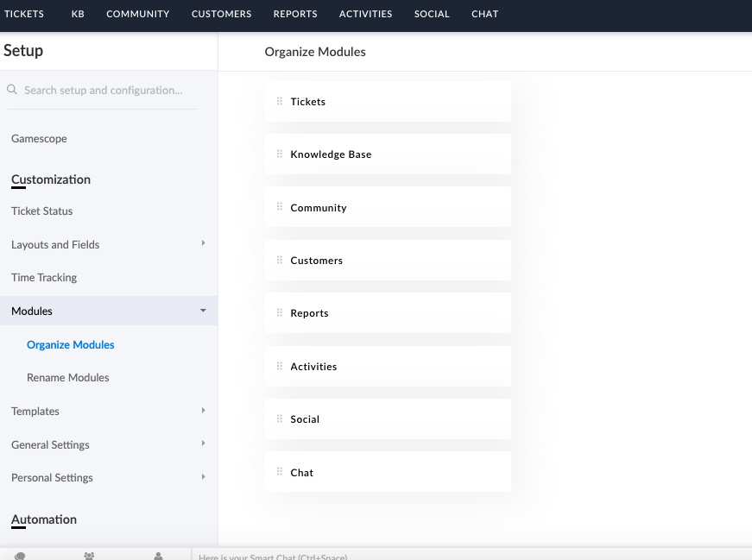
Task: Expand Layouts and Fields submenu arrow
Action: tap(204, 243)
